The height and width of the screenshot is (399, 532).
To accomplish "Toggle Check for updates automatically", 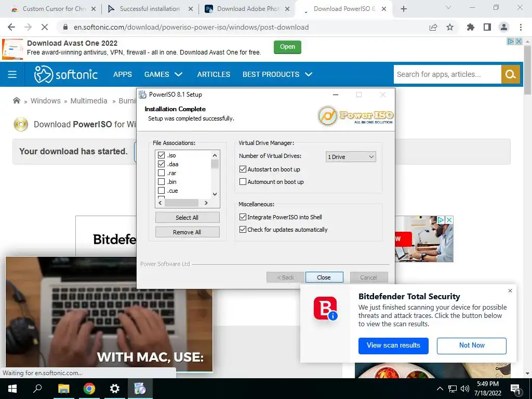I will 243,229.
